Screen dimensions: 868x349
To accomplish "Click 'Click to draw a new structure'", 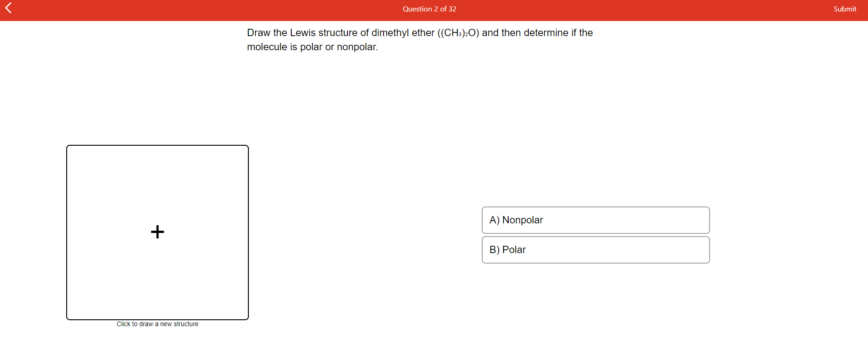I will (x=157, y=324).
